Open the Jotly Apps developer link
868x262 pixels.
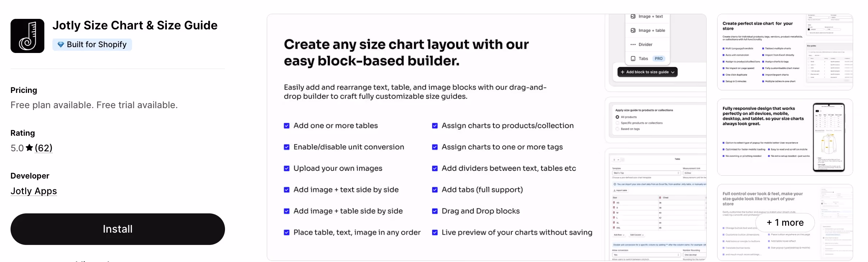point(34,191)
